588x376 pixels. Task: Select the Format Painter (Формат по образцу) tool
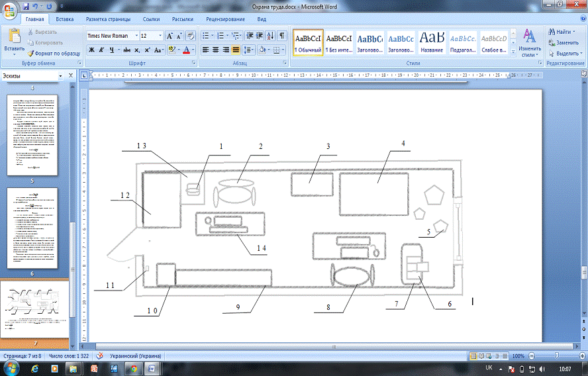(x=53, y=52)
